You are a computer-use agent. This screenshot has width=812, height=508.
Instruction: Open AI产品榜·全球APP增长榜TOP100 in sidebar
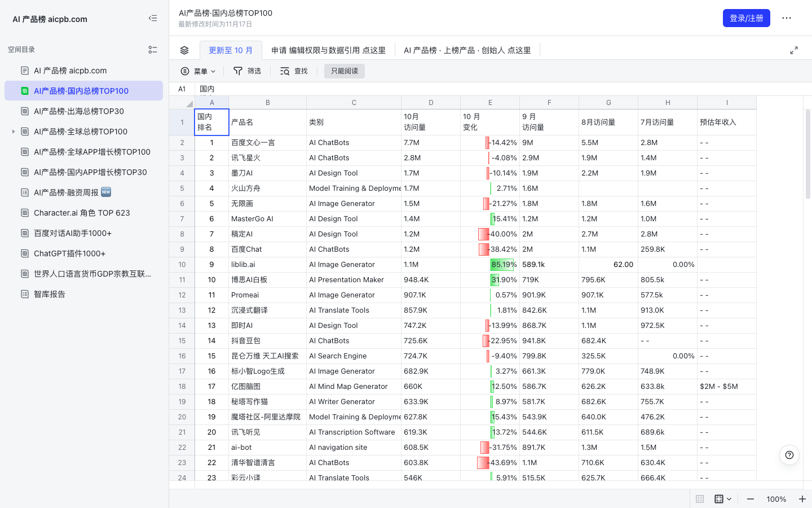click(x=83, y=152)
